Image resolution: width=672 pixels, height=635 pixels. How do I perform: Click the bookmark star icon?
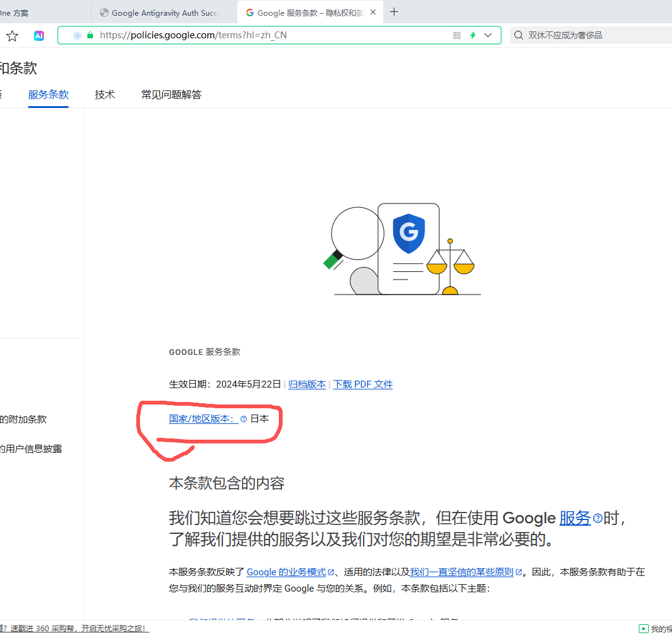[12, 36]
